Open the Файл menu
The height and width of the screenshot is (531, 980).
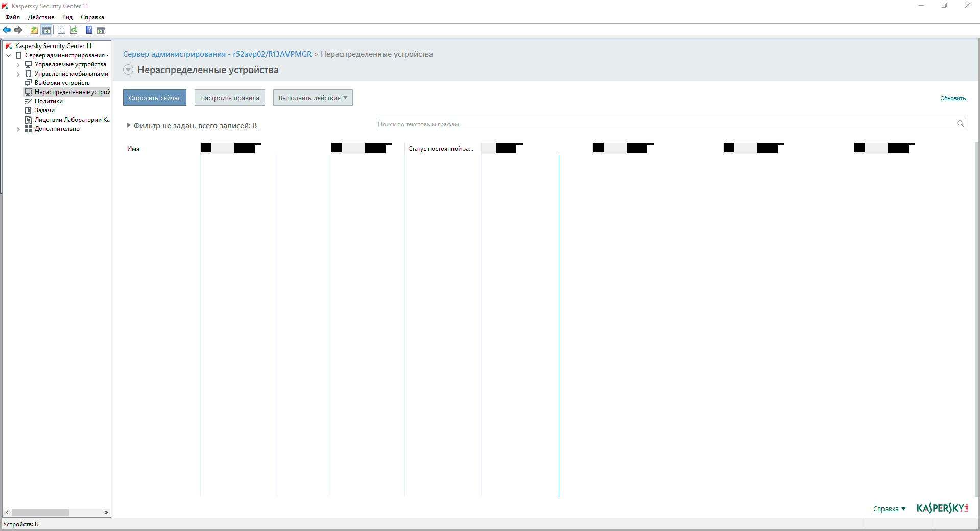13,17
